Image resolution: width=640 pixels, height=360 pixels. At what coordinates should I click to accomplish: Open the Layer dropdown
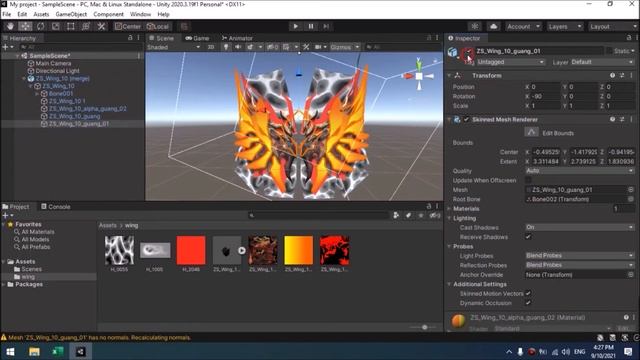point(602,62)
